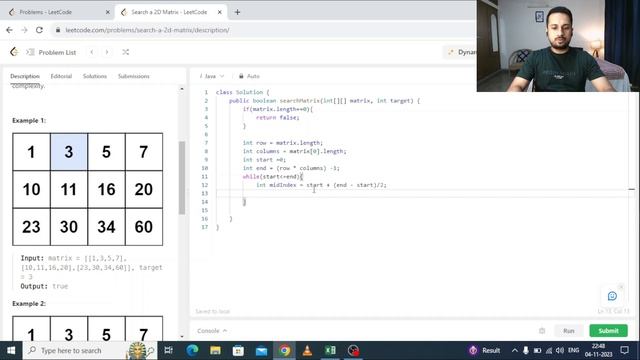The height and width of the screenshot is (360, 640).
Task: Open the screen recorder taskbar icon
Action: [353, 351]
